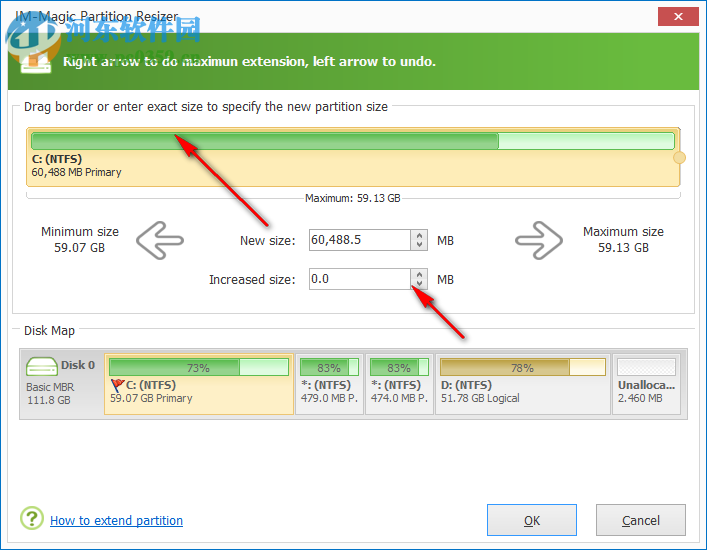Click the left arrow to undo extension
The height and width of the screenshot is (550, 707).
[x=160, y=240]
